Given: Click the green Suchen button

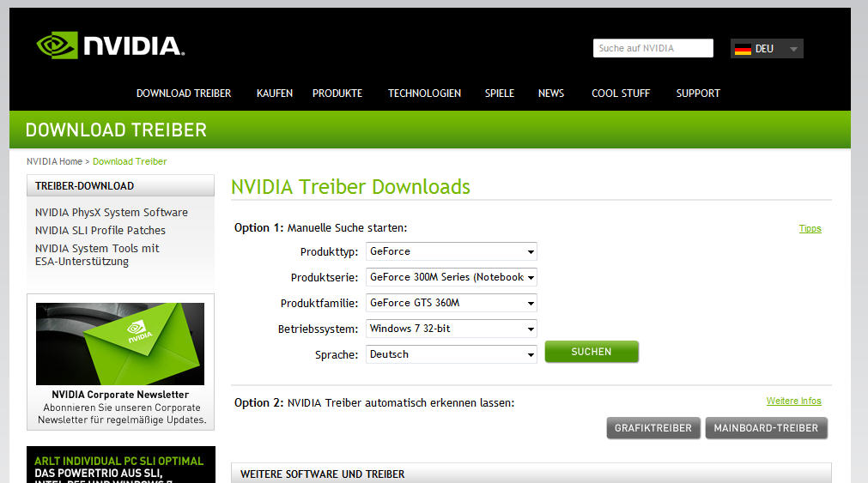Looking at the screenshot, I should 592,352.
